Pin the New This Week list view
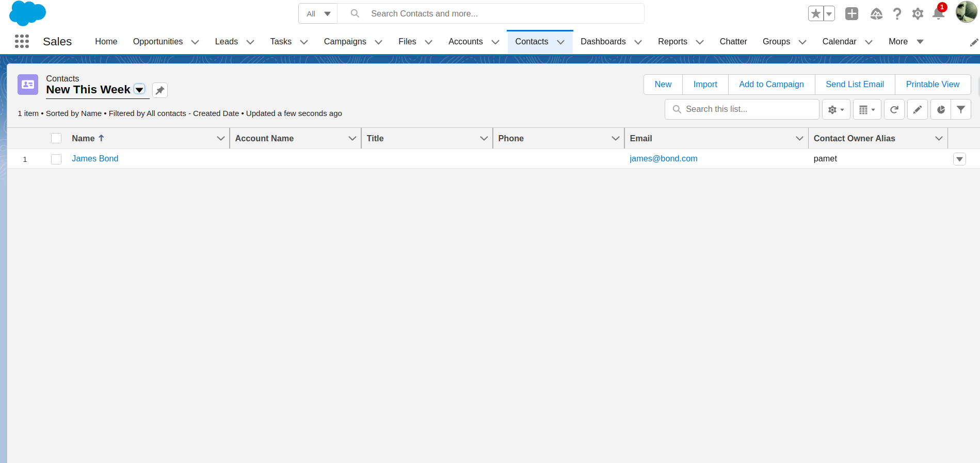This screenshot has height=463, width=980. [x=160, y=90]
